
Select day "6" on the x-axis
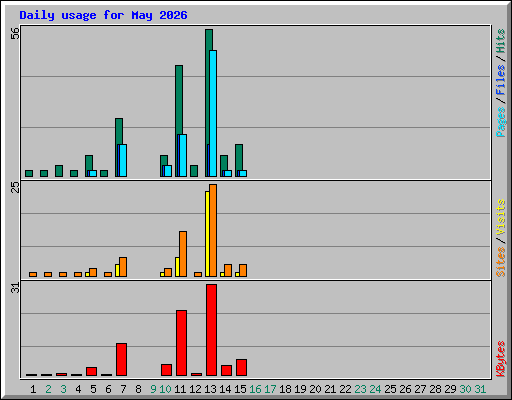[108, 389]
